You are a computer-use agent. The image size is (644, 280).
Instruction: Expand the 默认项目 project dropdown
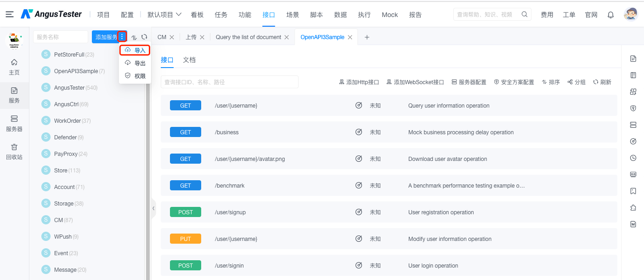click(164, 15)
